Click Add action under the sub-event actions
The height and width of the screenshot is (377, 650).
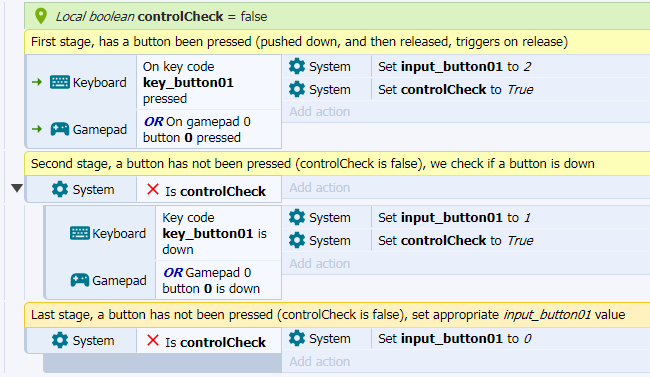[320, 263]
